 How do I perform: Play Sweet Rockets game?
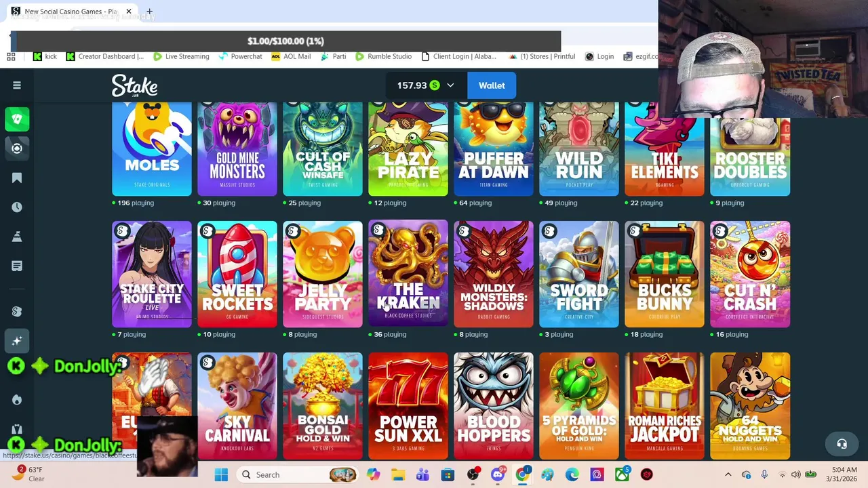[237, 274]
